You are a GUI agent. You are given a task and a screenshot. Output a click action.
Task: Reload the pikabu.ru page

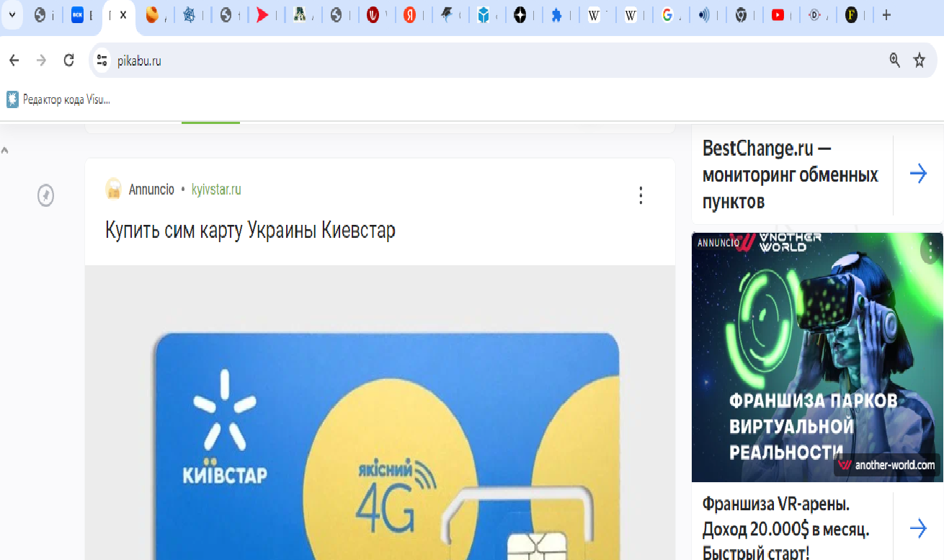(68, 61)
